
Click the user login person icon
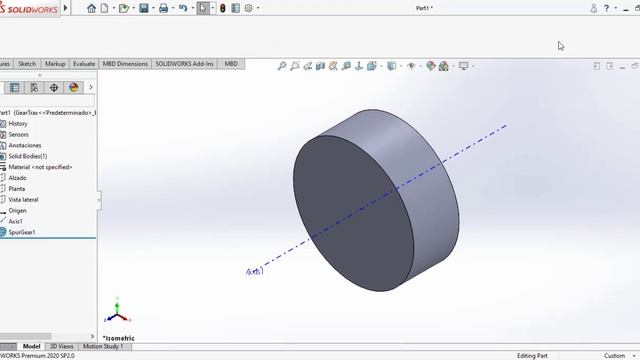coord(593,8)
